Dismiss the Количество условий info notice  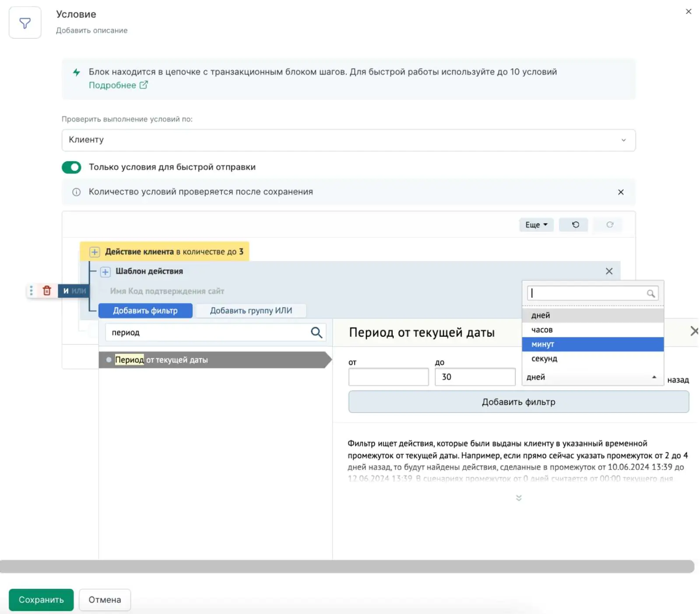click(x=620, y=192)
